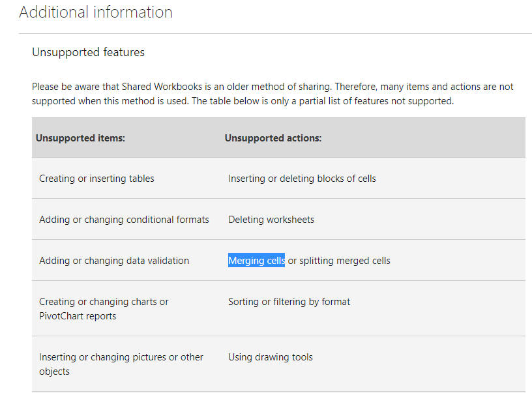Click the "Additional information" heading
This screenshot has width=532, height=393.
96,12
